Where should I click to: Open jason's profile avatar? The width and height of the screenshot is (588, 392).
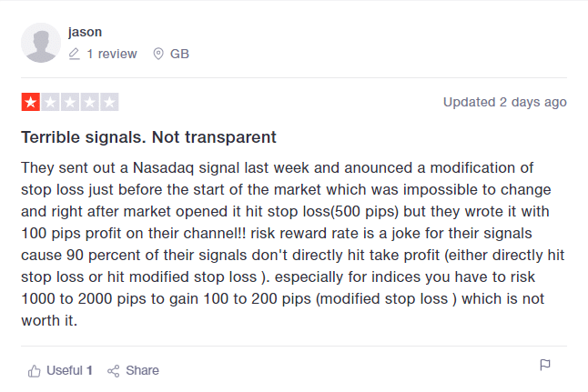(41, 43)
